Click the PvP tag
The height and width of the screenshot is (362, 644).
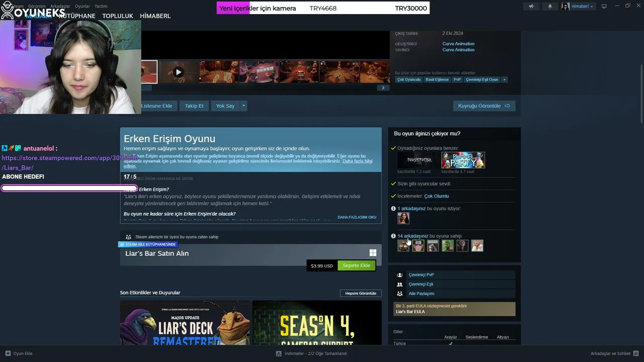click(457, 79)
